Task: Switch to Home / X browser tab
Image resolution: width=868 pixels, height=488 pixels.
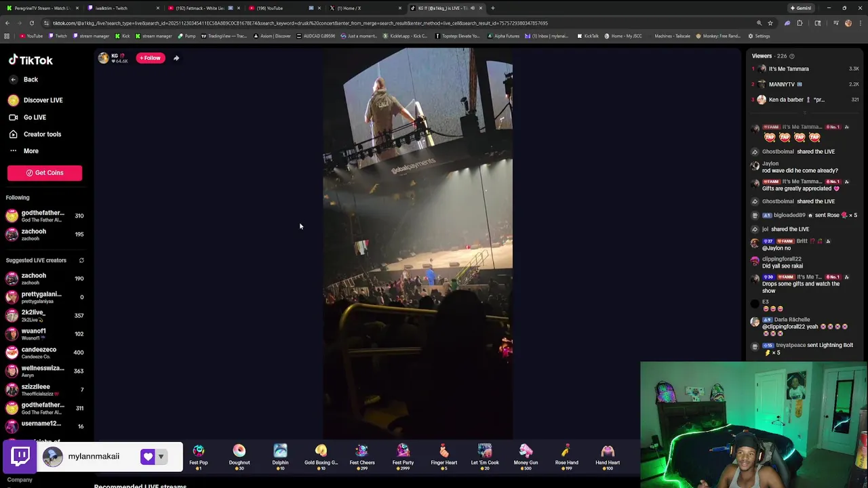Action: pos(363,8)
